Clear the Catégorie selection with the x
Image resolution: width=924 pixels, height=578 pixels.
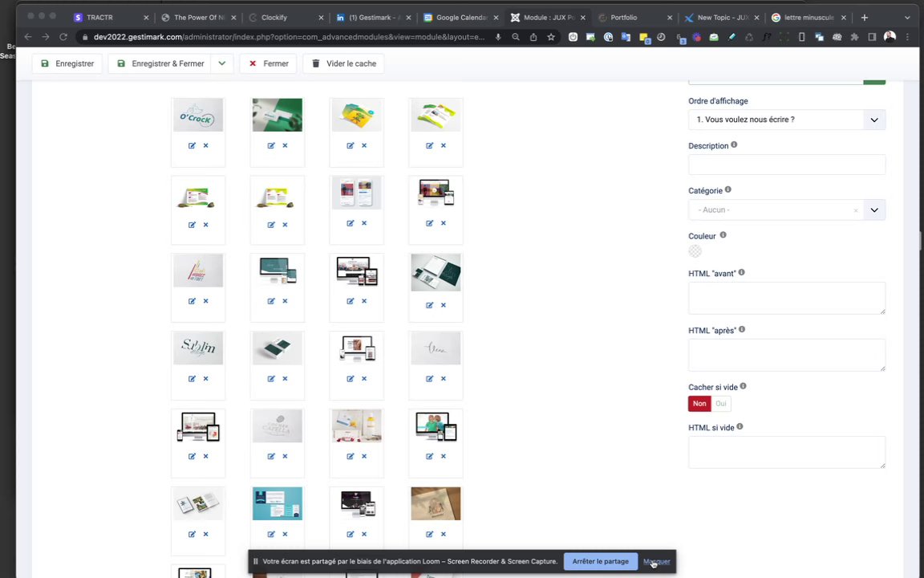[x=856, y=210]
